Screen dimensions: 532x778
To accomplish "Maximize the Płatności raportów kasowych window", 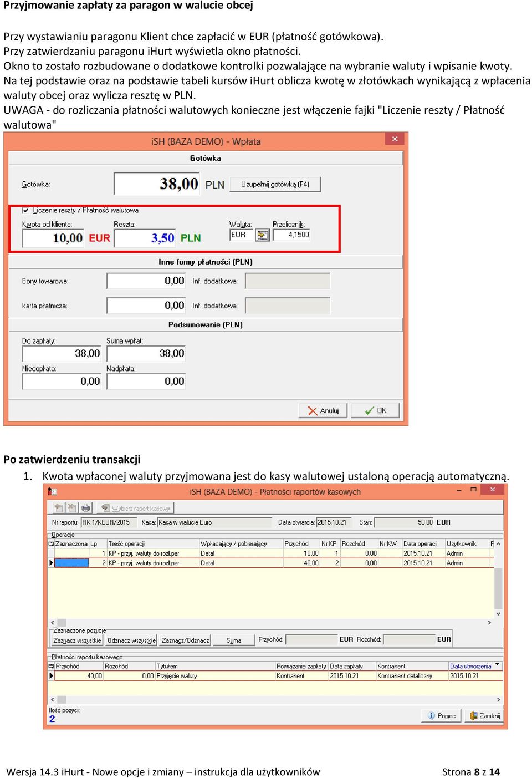I will [x=473, y=490].
